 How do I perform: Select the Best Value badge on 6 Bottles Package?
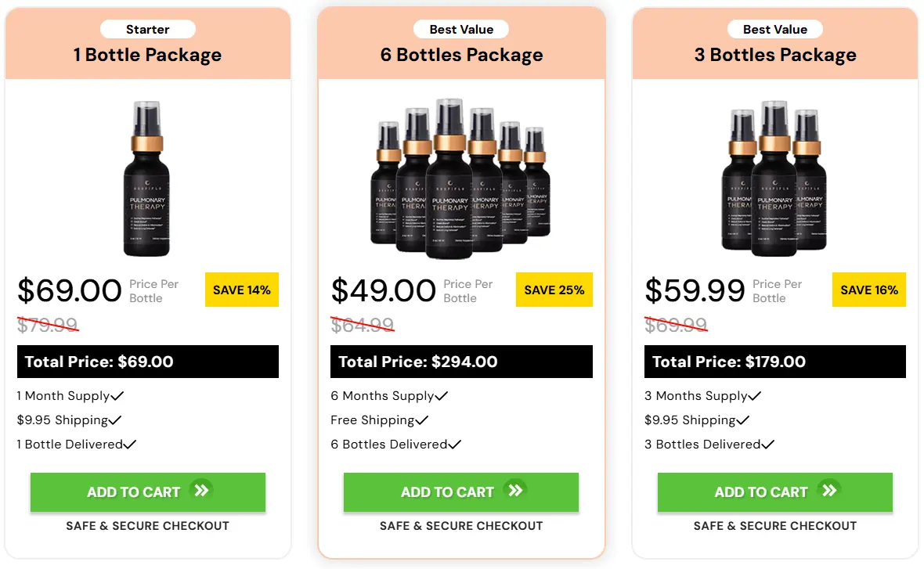click(461, 29)
